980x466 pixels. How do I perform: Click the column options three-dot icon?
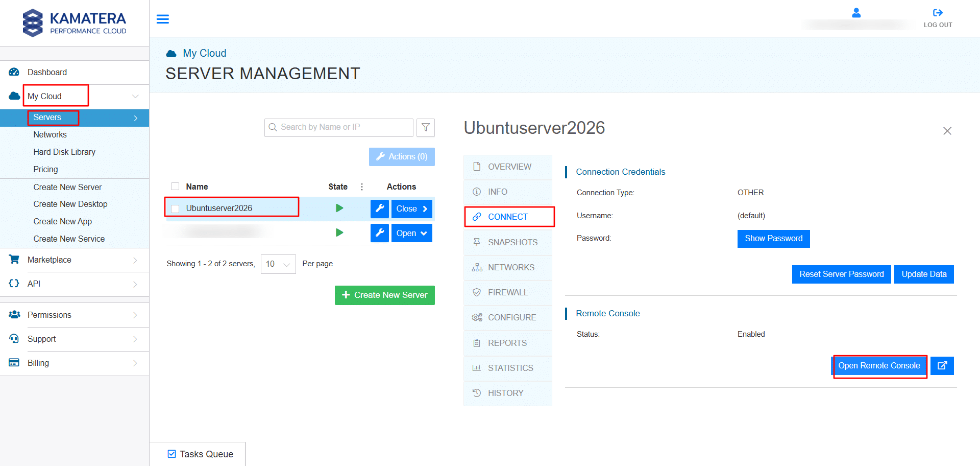[x=362, y=187]
